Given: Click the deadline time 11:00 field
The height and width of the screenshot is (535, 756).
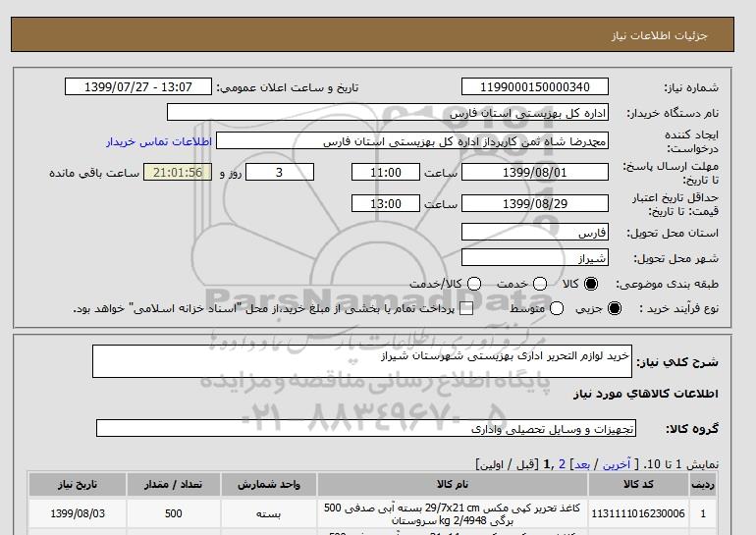Looking at the screenshot, I should (x=386, y=172).
